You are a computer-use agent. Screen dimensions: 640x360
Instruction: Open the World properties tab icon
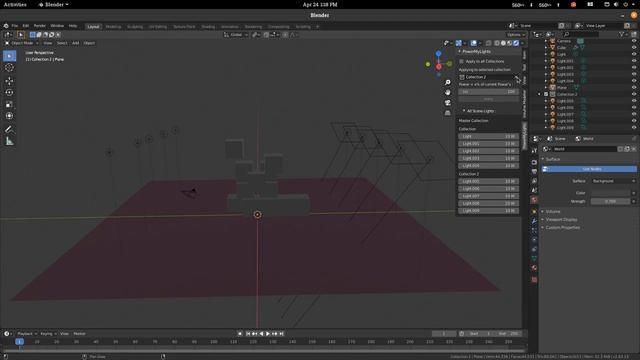point(534,200)
